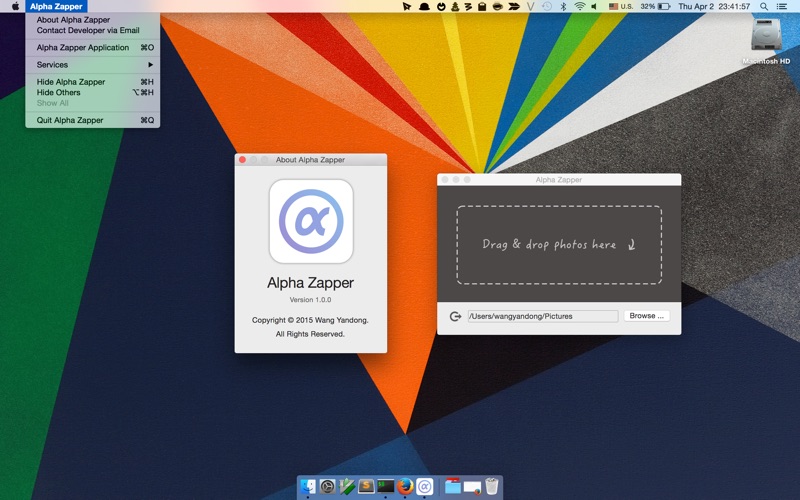Click the 32% battery indicator
The height and width of the screenshot is (500, 800).
click(655, 6)
